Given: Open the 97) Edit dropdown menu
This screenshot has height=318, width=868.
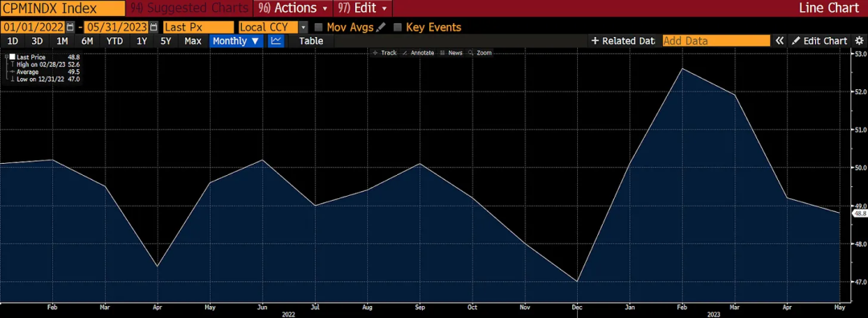Looking at the screenshot, I should click(x=362, y=8).
